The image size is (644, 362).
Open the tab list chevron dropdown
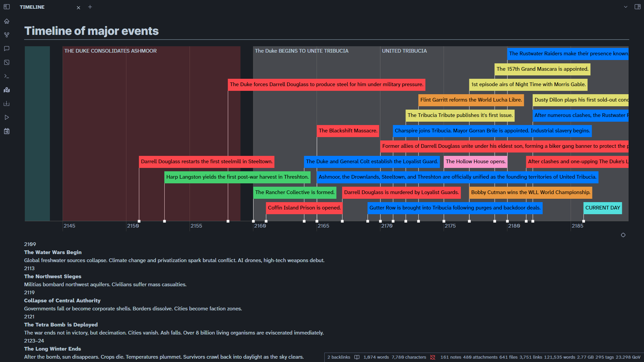tap(626, 7)
